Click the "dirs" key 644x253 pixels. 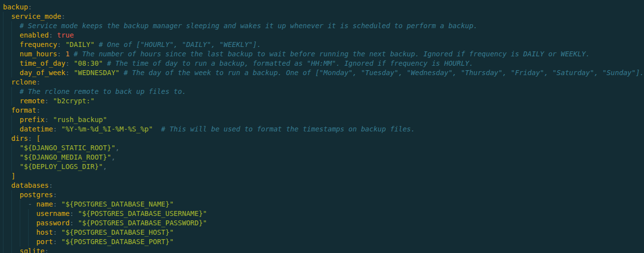(x=19, y=138)
